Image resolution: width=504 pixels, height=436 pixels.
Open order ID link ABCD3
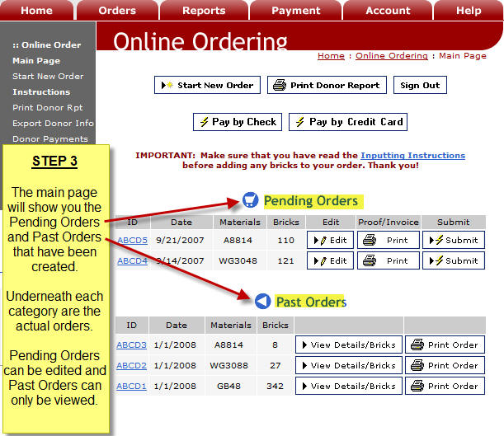131,345
